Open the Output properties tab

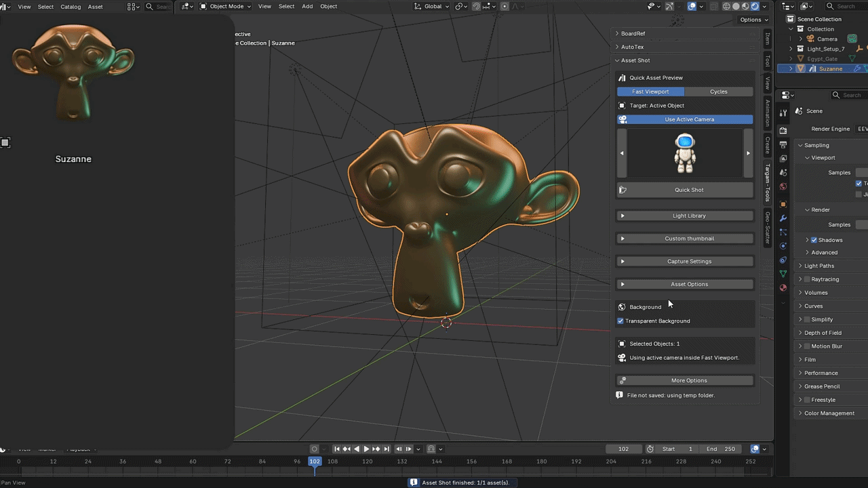783,144
